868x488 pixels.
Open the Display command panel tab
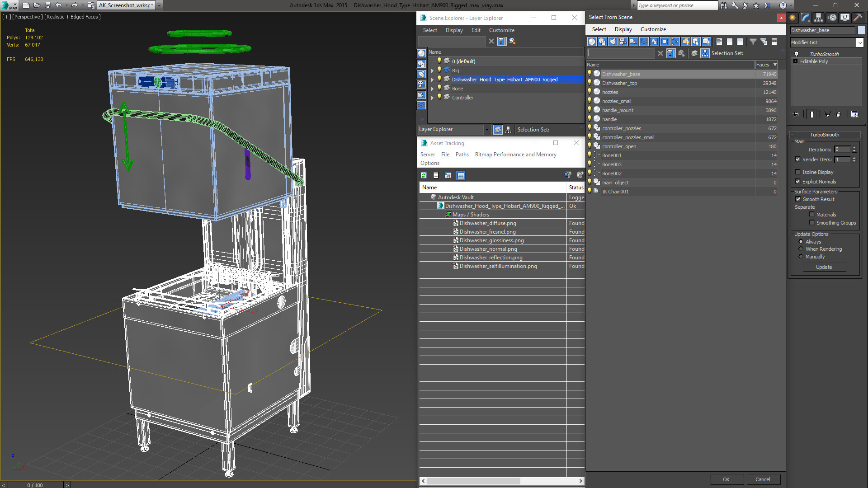(x=844, y=18)
